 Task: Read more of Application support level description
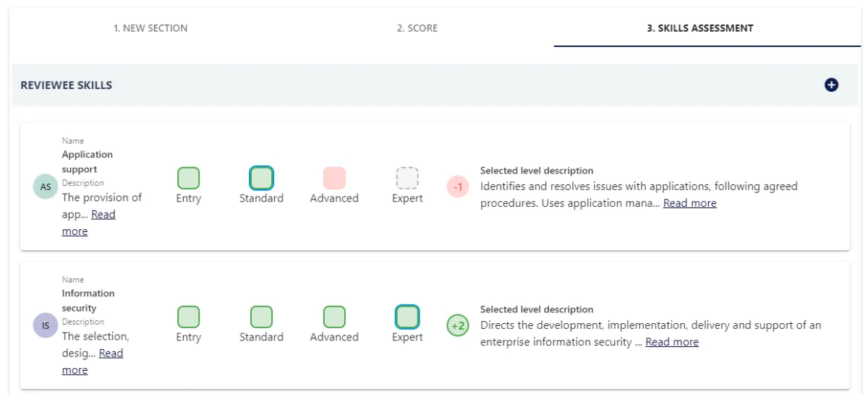[x=690, y=203]
